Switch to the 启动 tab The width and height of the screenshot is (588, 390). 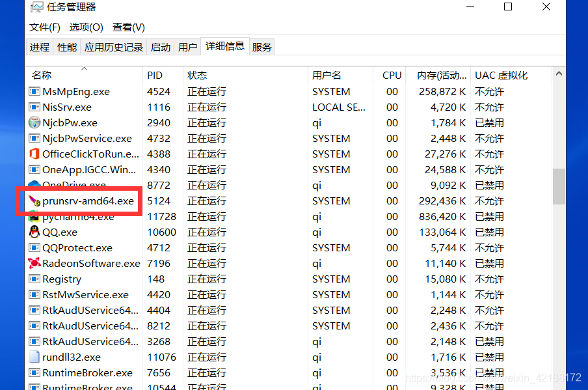coord(161,47)
